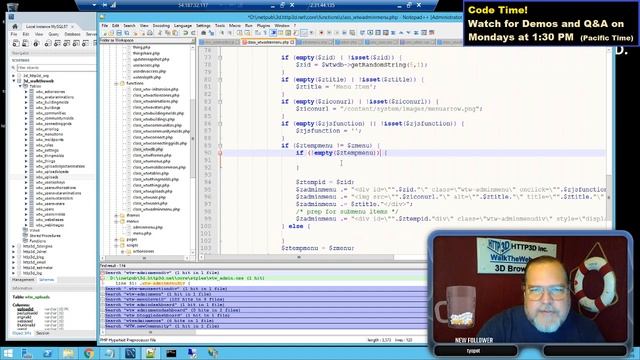Open the Plugins menu in Notepad++
This screenshot has width=640, height=360.
(x=264, y=26)
